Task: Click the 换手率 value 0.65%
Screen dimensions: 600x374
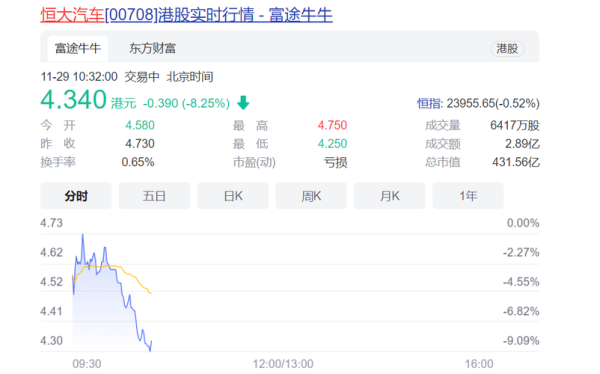Action: (138, 162)
